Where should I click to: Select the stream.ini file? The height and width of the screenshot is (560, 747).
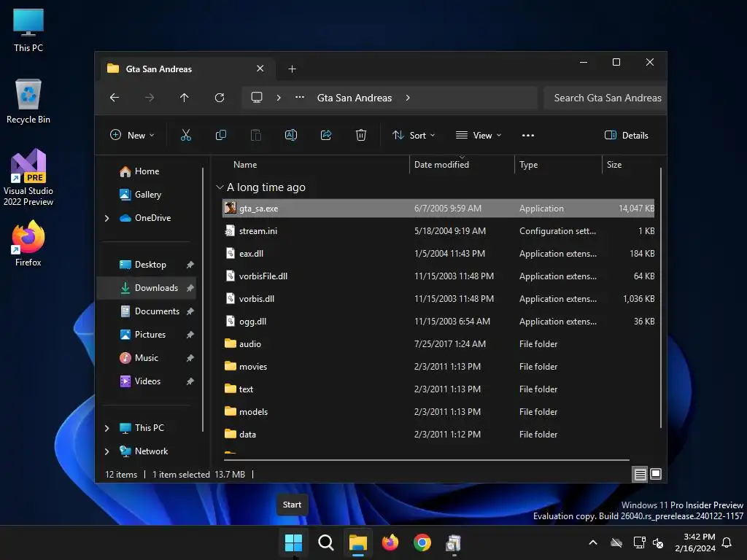pyautogui.click(x=438, y=231)
